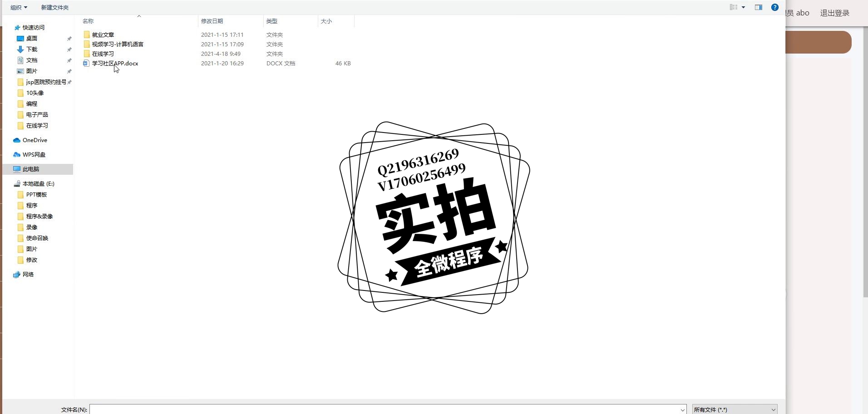Screen dimensions: 868x414
Task: Sort by the 修改日期 column header
Action: (212, 21)
